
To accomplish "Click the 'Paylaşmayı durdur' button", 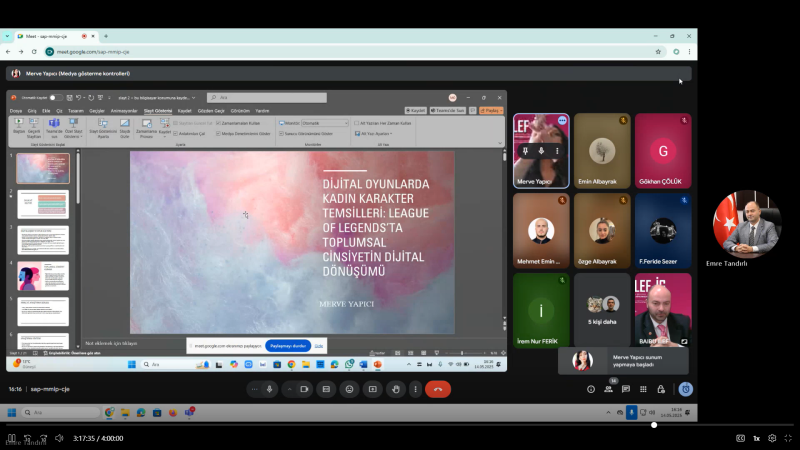I will pyautogui.click(x=287, y=345).
